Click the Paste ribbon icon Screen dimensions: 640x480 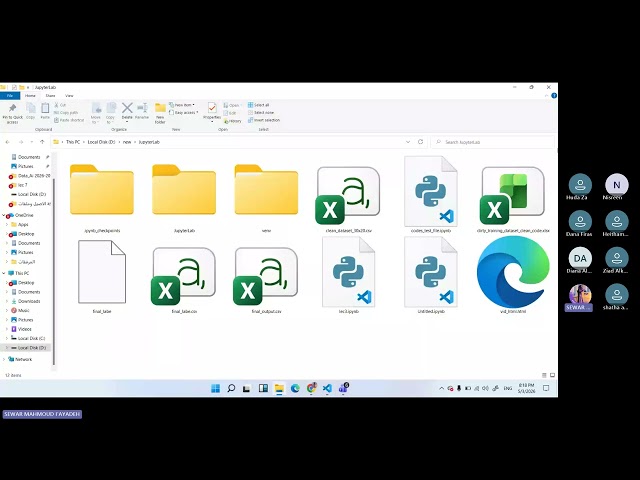click(x=45, y=108)
